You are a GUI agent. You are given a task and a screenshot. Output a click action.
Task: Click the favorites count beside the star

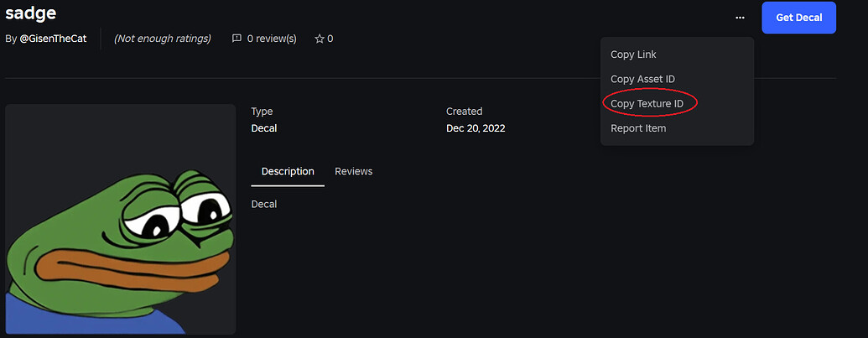coord(330,39)
